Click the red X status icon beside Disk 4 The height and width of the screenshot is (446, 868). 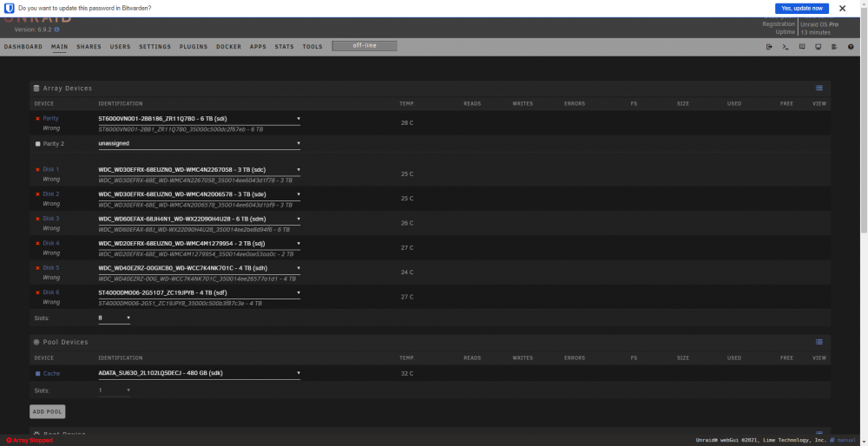(x=37, y=244)
